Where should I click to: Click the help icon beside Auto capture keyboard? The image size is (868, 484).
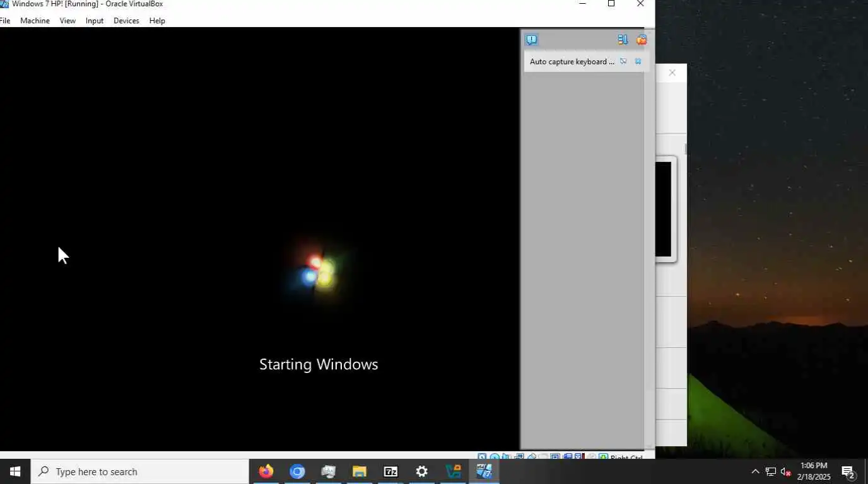[623, 61]
